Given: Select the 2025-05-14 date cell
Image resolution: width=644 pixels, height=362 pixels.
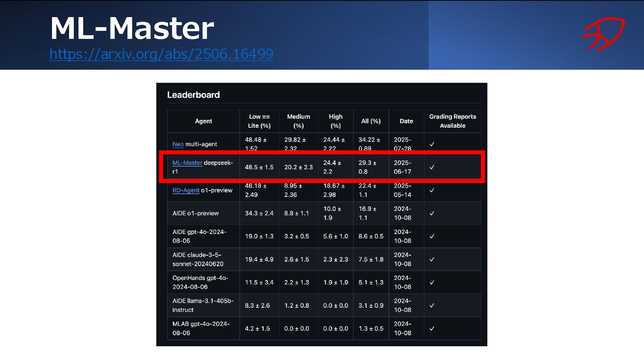Looking at the screenshot, I should click(407, 190).
